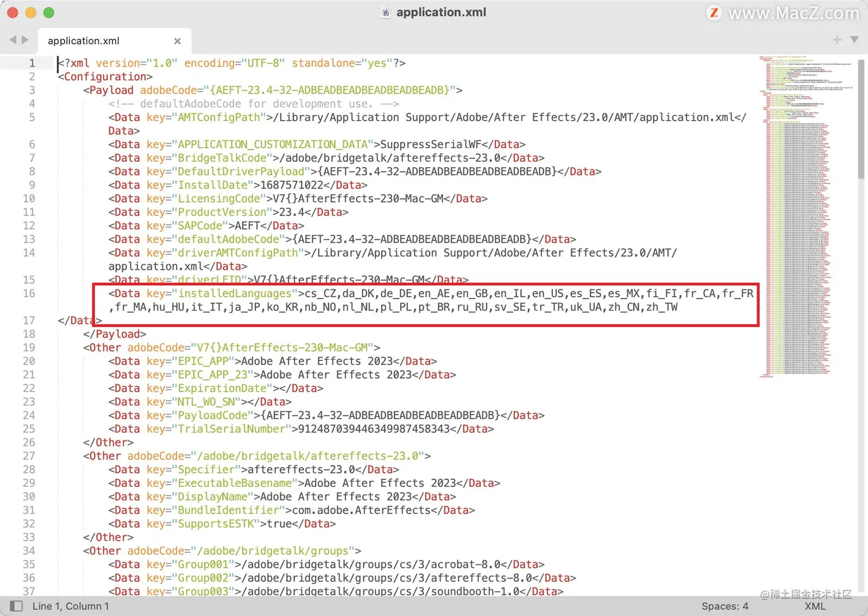The image size is (868, 616).
Task: Click the 'zh_CN' language code
Action: (623, 307)
